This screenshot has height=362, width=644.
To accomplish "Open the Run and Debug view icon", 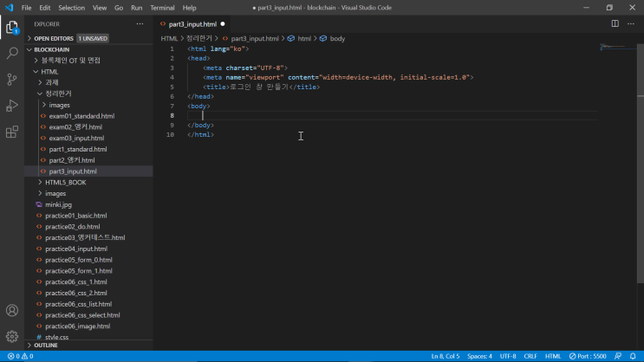I will tap(12, 106).
